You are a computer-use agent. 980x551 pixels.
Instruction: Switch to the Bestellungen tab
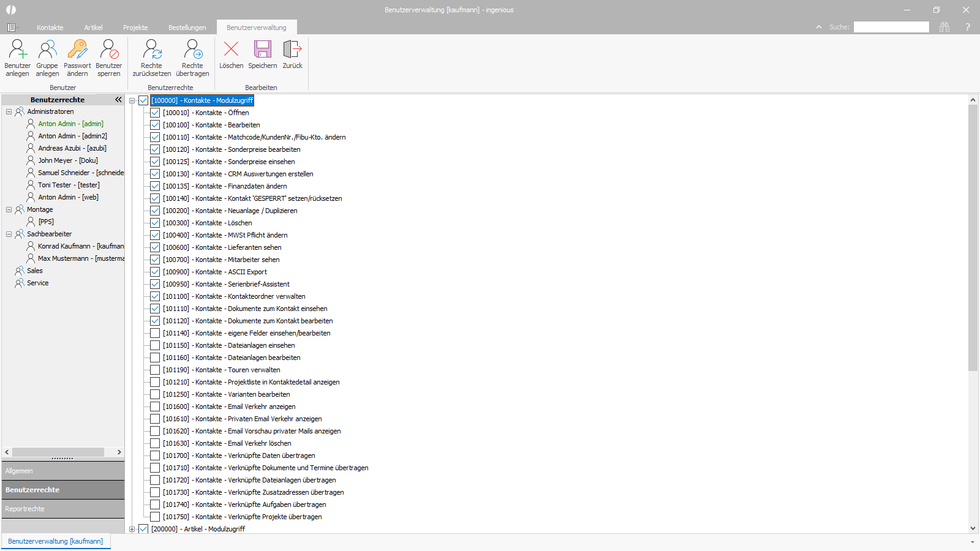[187, 28]
